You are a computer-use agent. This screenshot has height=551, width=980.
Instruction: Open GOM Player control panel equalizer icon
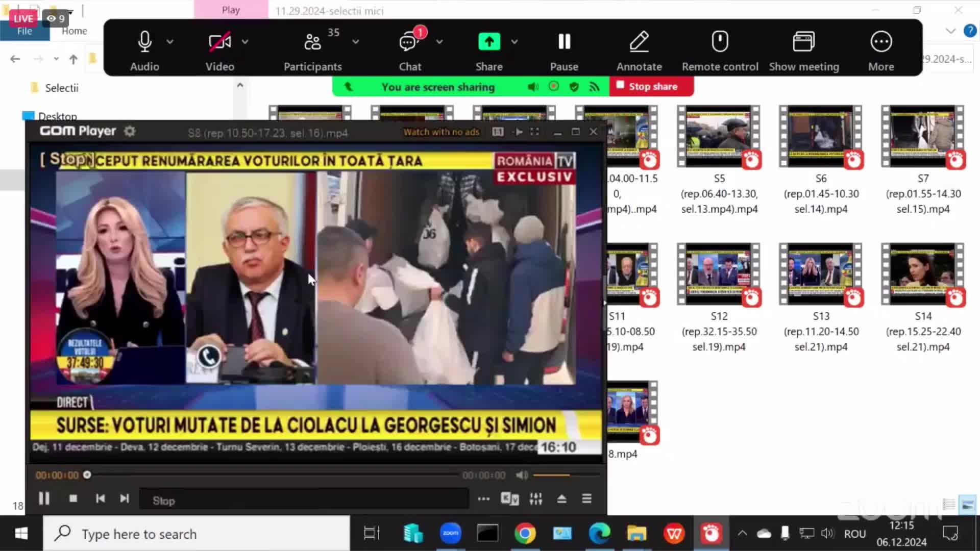535,498
